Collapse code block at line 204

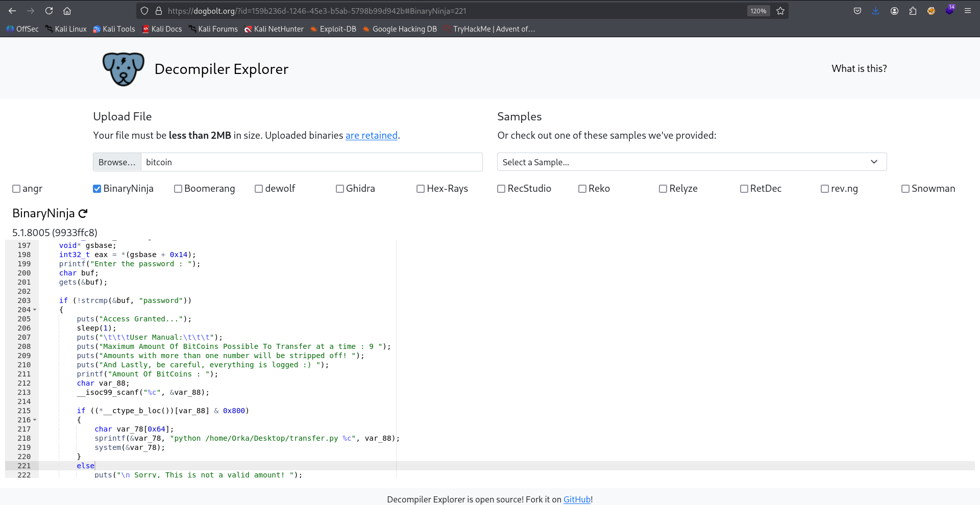tap(35, 310)
